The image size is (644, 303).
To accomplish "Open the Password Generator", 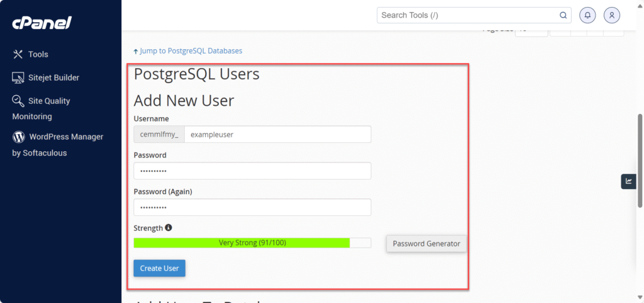I will 426,244.
